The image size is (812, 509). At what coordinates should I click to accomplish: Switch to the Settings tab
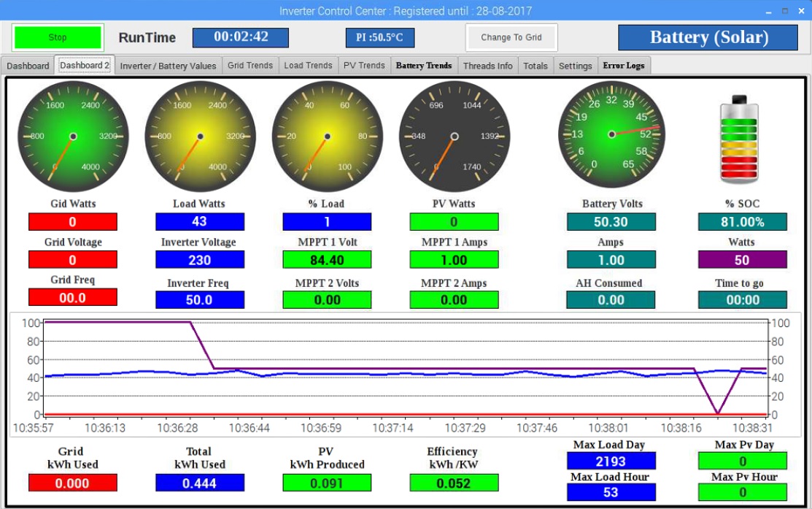tap(575, 66)
